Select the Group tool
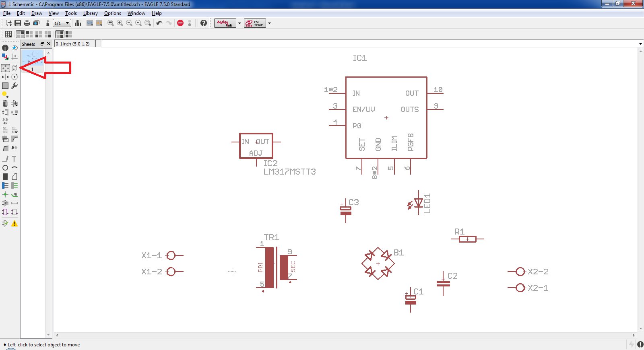This screenshot has height=350, width=644. 5,86
